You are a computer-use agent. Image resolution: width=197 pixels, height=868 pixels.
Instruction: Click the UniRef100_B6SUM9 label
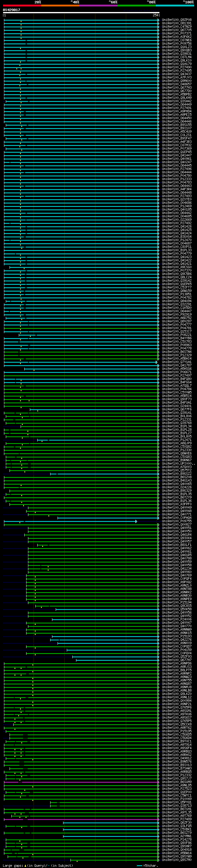(176, 782)
